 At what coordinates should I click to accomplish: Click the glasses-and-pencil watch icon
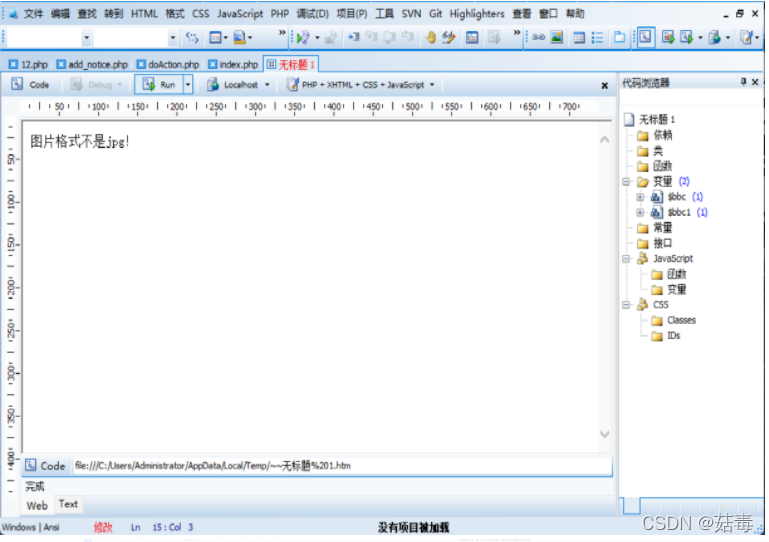point(449,37)
